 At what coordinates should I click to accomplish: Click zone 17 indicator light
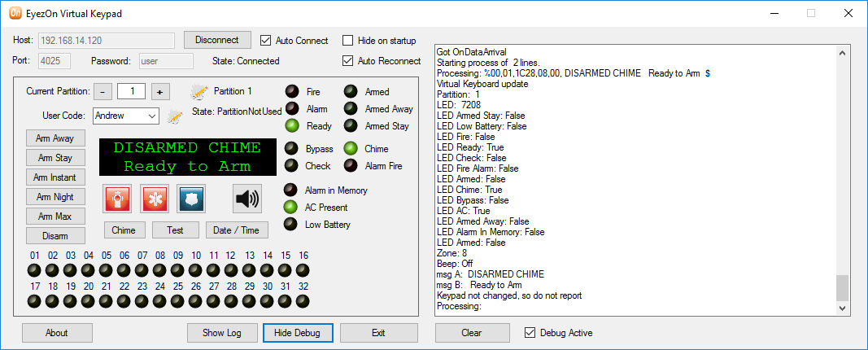[x=35, y=302]
